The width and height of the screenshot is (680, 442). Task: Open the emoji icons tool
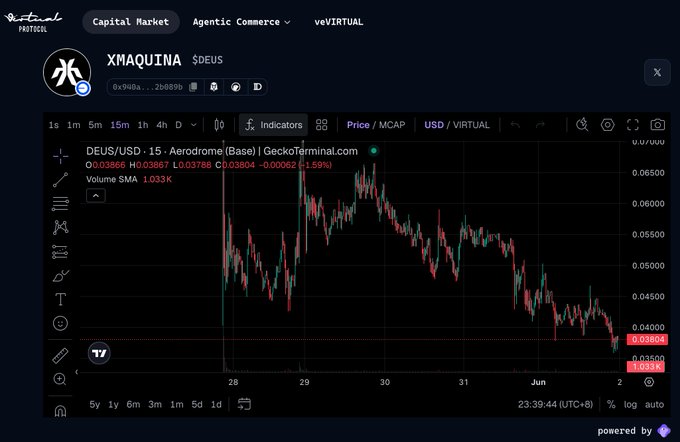point(60,323)
